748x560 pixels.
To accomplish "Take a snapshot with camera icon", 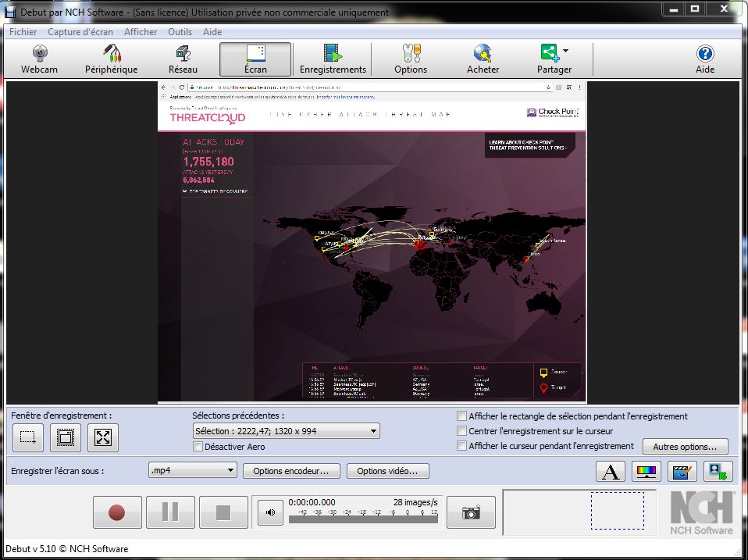I will (x=471, y=512).
